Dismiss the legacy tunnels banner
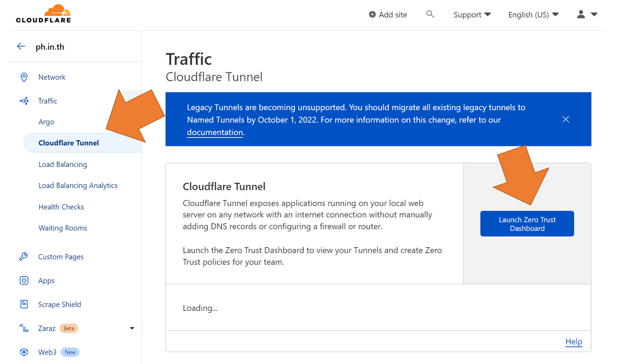The image size is (629, 364). click(565, 119)
